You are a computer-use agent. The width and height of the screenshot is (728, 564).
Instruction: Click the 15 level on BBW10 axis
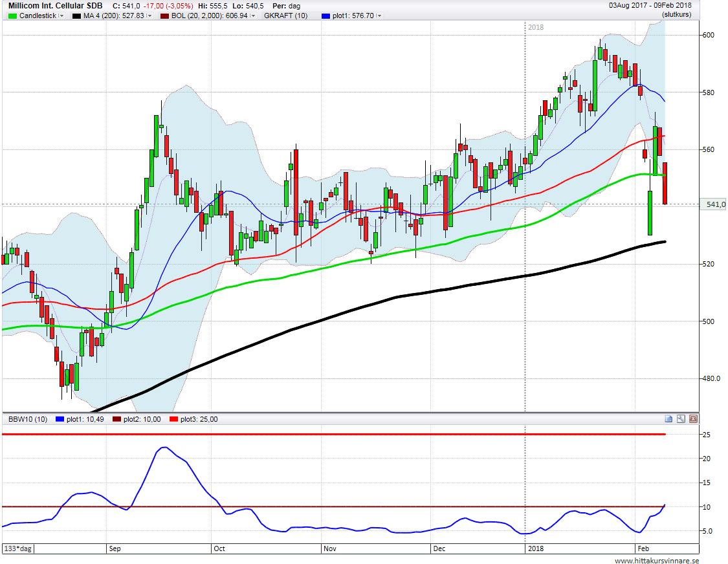(x=706, y=483)
